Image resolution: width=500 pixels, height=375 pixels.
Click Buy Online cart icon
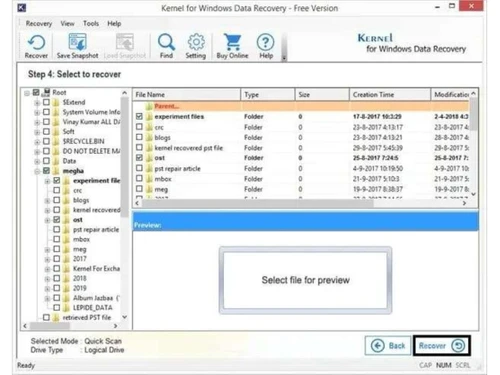232,42
